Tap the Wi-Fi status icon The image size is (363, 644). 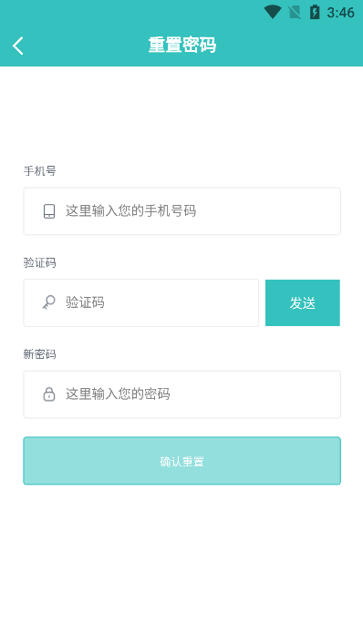[272, 13]
